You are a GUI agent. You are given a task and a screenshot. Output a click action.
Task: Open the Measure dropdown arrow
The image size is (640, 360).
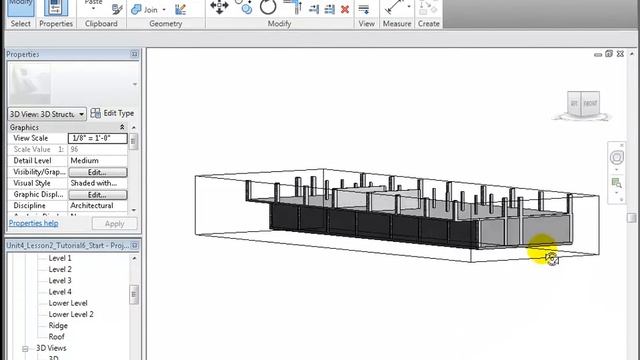coord(409,7)
